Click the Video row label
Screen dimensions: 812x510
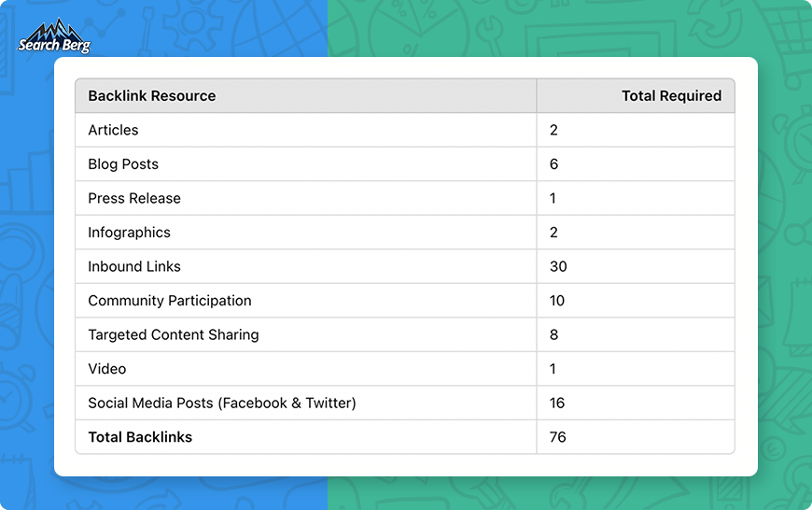tap(107, 369)
